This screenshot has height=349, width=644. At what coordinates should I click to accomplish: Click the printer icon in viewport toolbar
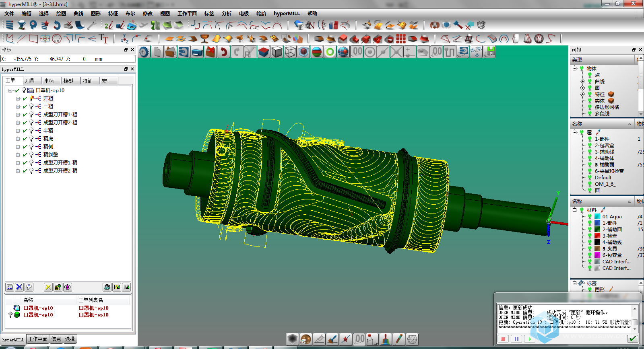(x=197, y=52)
